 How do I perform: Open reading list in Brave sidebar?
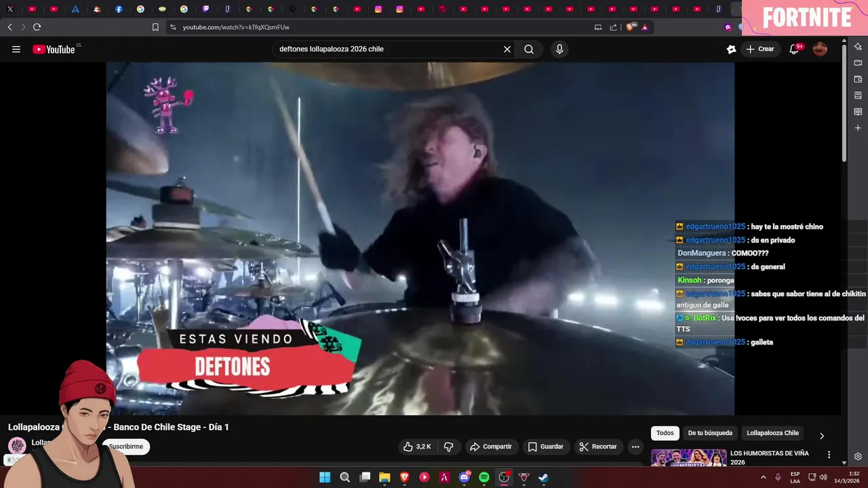click(x=858, y=111)
